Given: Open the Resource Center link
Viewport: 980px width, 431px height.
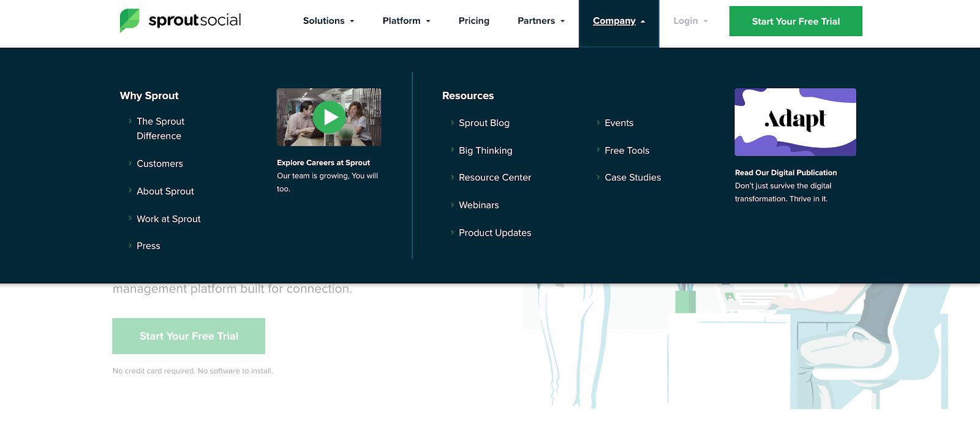Looking at the screenshot, I should point(495,178).
